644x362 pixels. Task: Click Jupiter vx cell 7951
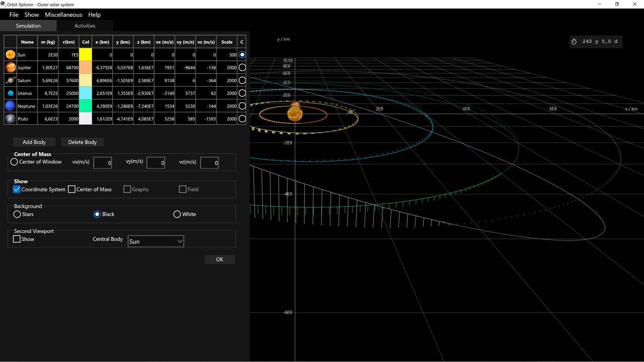point(164,67)
